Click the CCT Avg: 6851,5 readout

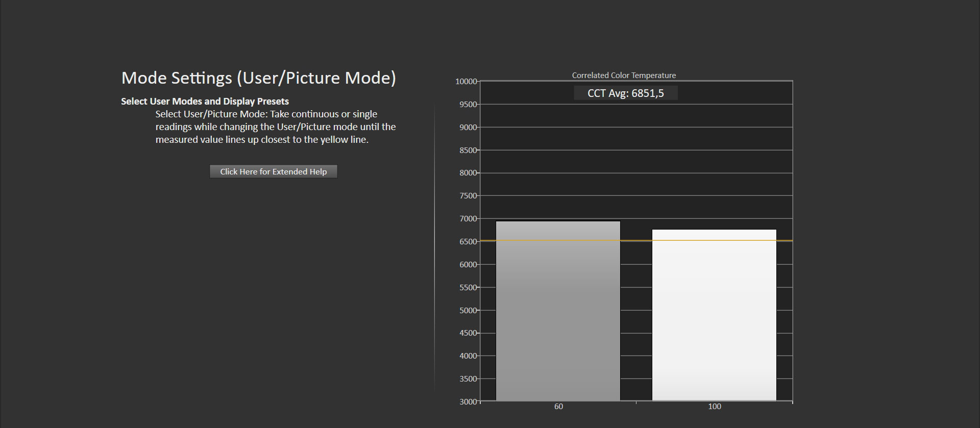pos(626,93)
